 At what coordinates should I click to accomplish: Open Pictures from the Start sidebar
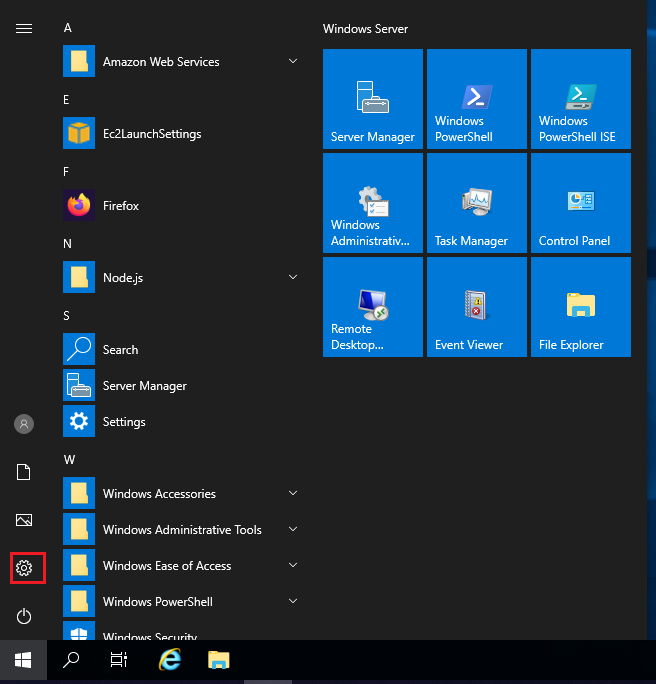24,520
